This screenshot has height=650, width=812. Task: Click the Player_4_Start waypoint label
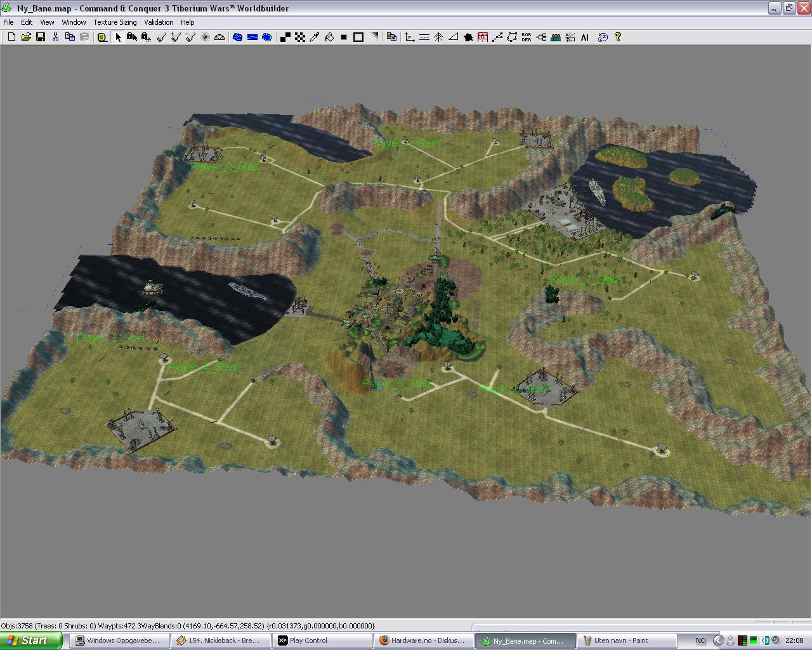(x=202, y=367)
